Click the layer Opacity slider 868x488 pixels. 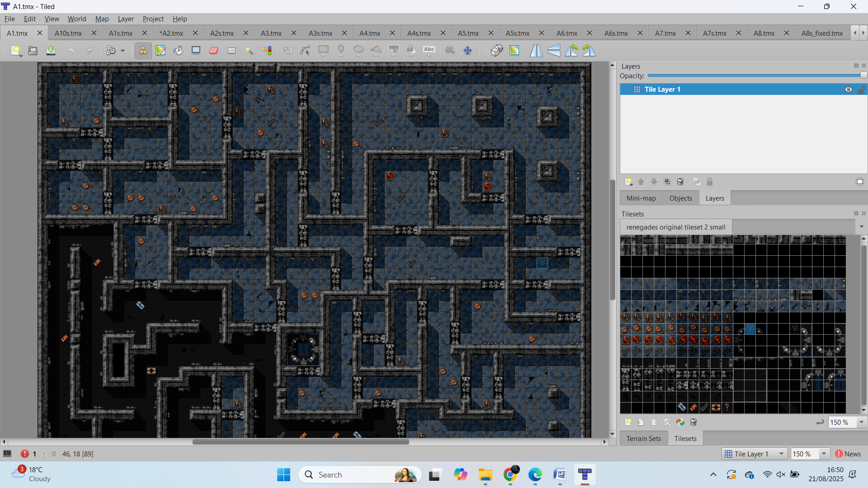coord(755,76)
